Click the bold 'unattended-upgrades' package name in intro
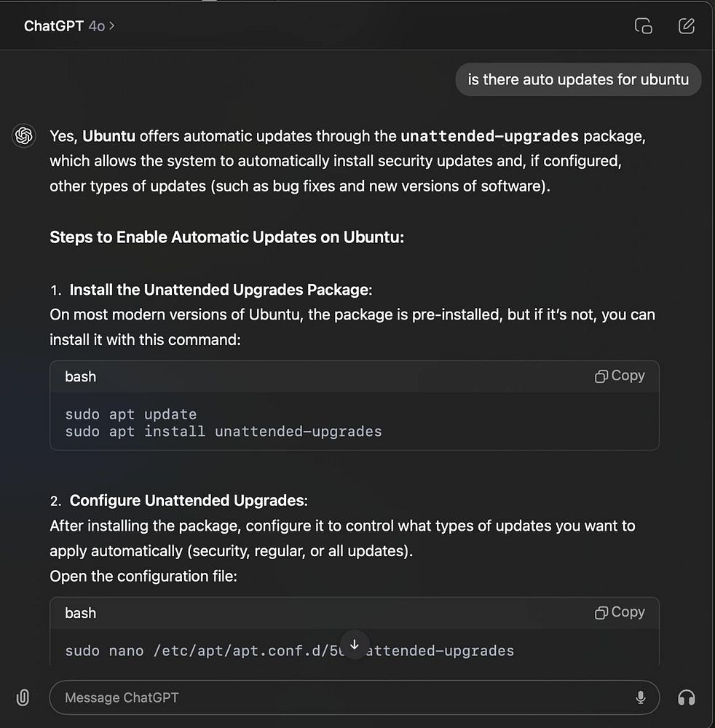 (x=489, y=136)
